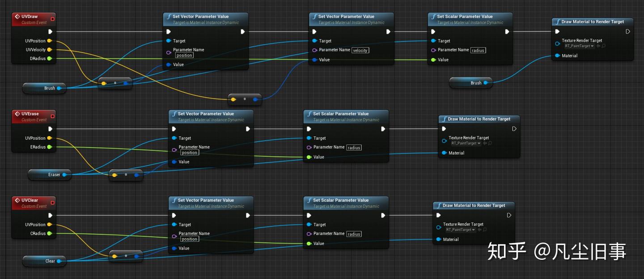Click the red delegate pin on UVClear event
Viewport: 644px width, 279px height.
click(x=52, y=202)
